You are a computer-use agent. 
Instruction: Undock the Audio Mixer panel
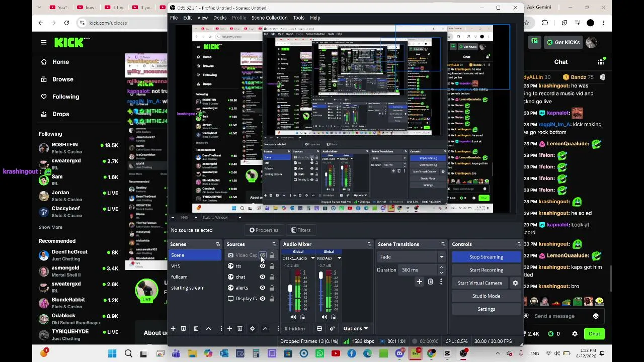pyautogui.click(x=369, y=244)
